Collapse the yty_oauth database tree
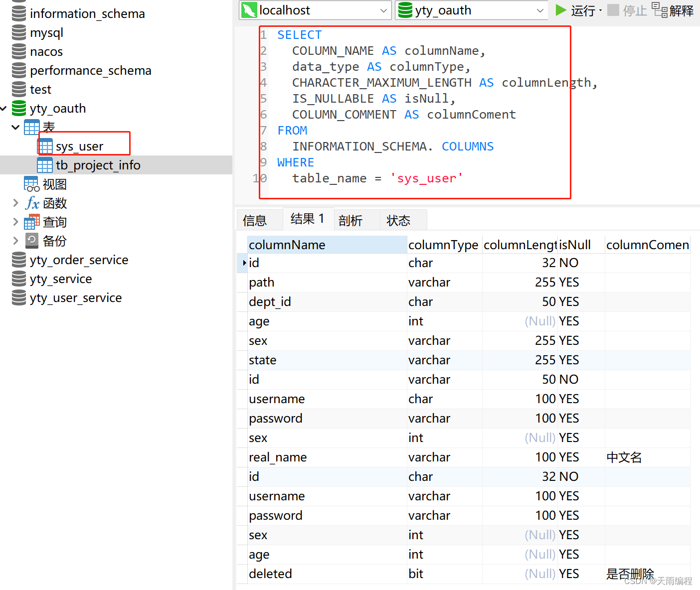700x590 pixels. (3, 108)
